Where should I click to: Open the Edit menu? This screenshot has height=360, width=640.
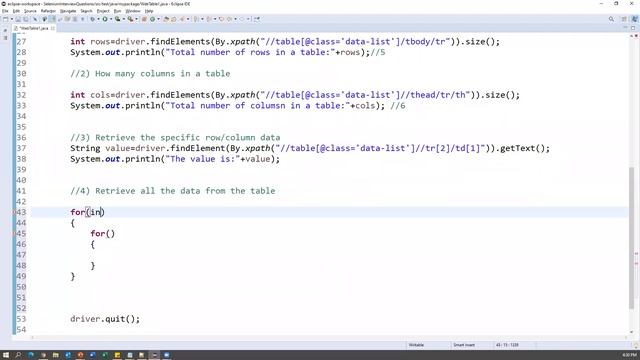click(x=16, y=11)
